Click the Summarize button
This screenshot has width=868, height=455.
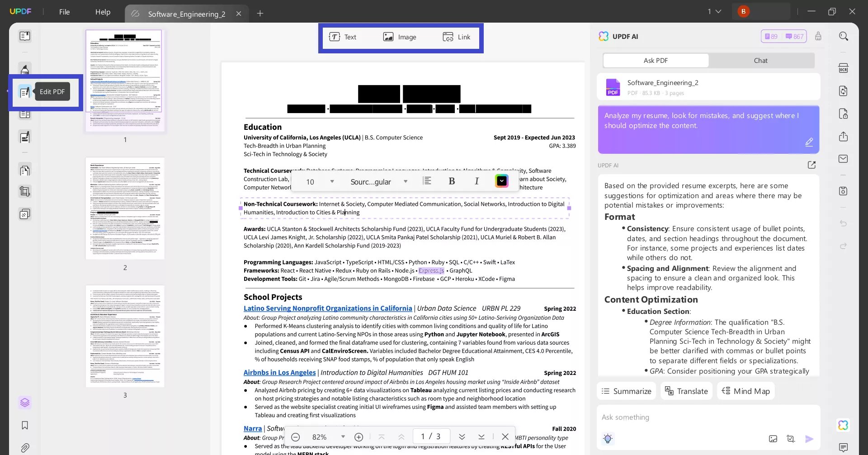pyautogui.click(x=626, y=391)
